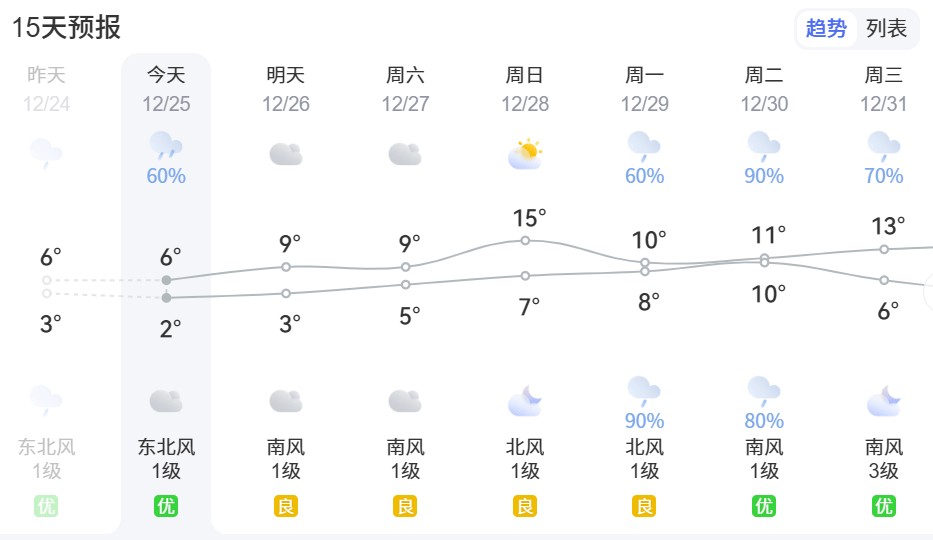The image size is (933, 540).
Task: Click today's nighttime cloudy icon
Action: [x=166, y=402]
